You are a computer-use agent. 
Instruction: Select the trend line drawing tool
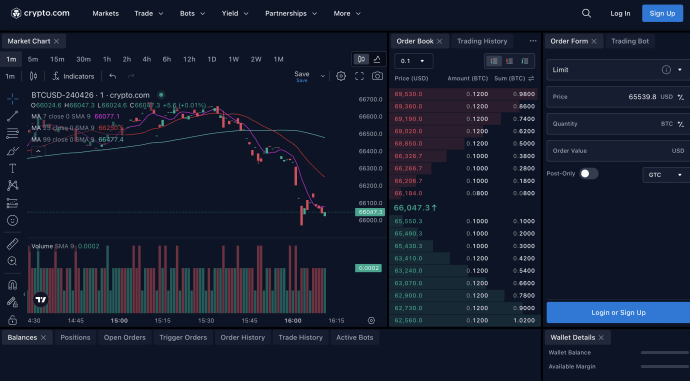click(12, 116)
